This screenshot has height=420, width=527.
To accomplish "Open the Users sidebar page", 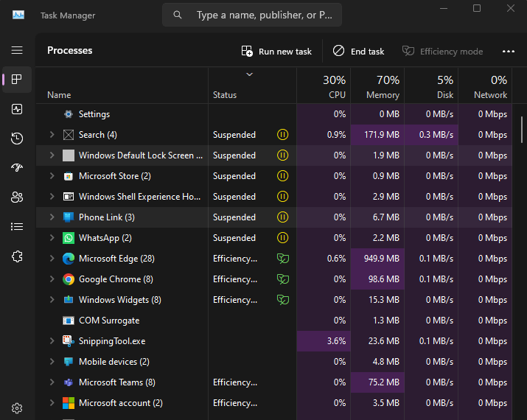I will 17,197.
